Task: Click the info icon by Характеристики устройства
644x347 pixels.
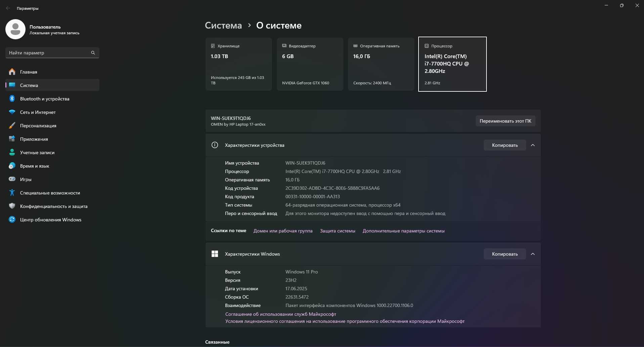Action: click(215, 145)
